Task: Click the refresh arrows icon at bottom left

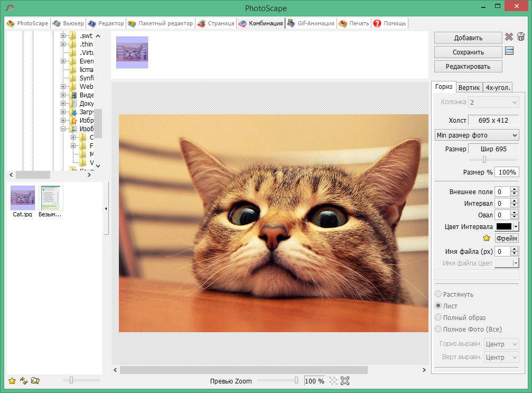Action: [x=24, y=380]
